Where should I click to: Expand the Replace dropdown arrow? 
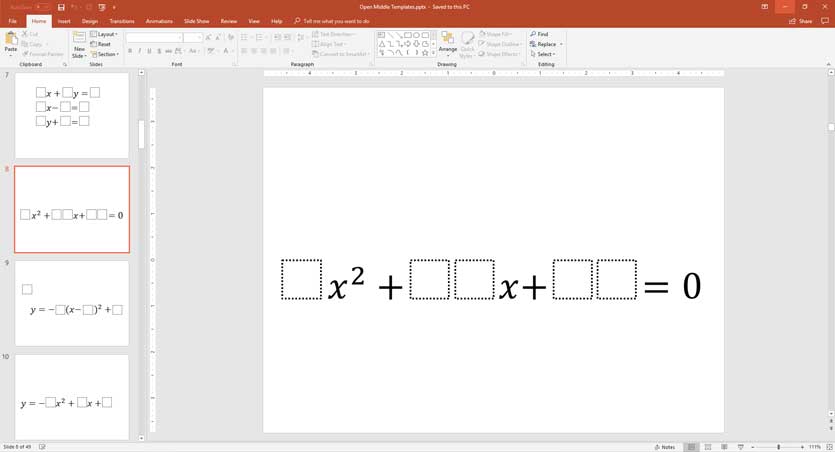(561, 44)
